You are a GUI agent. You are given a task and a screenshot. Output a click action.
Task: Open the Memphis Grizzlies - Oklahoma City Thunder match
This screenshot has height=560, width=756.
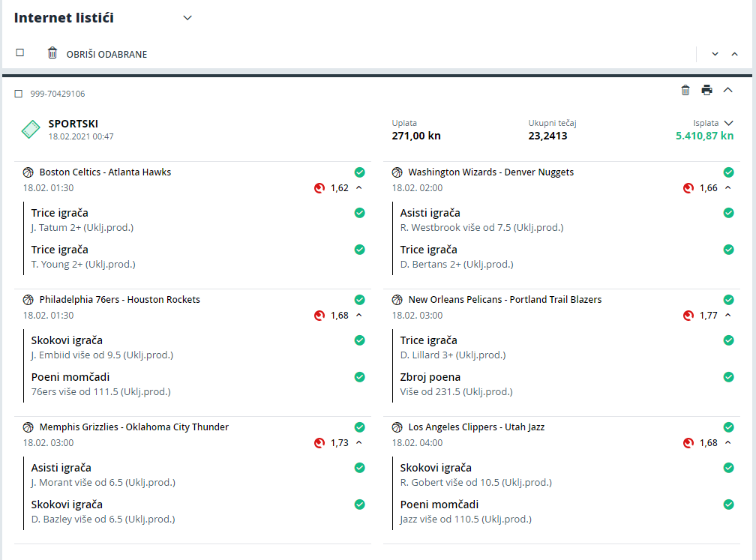coord(134,427)
